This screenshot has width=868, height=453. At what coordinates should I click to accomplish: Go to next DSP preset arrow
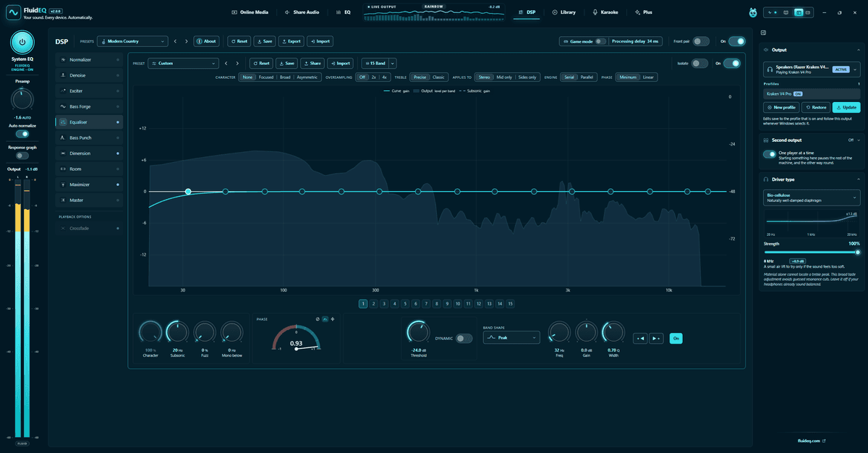(187, 41)
